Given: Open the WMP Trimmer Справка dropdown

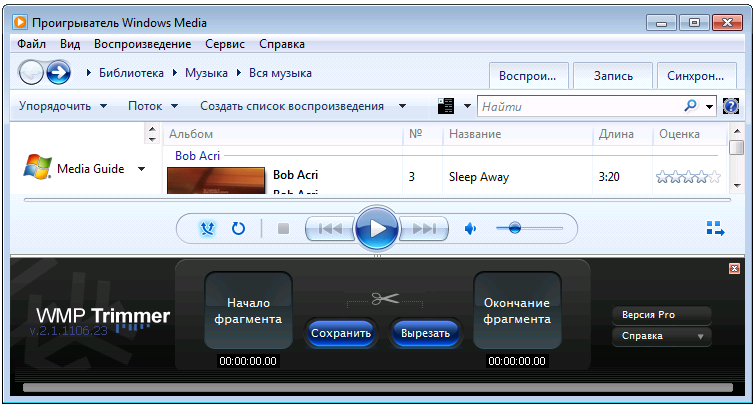Looking at the screenshot, I should [662, 336].
